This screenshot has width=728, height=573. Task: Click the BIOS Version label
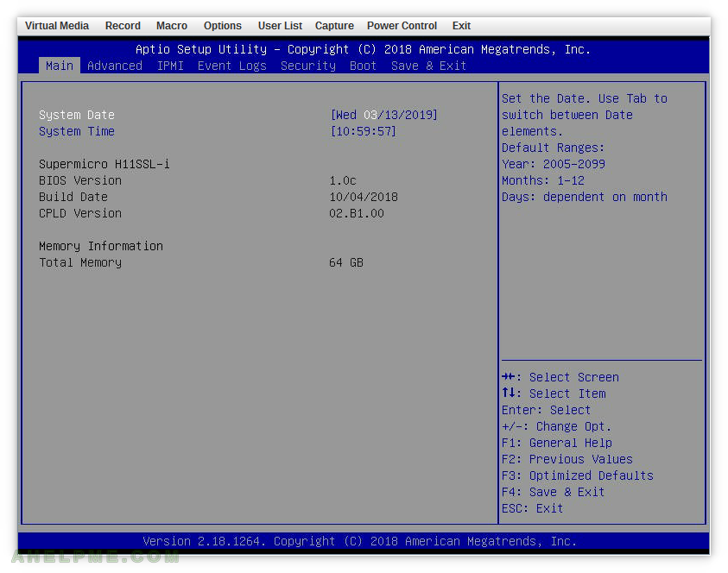pos(80,180)
